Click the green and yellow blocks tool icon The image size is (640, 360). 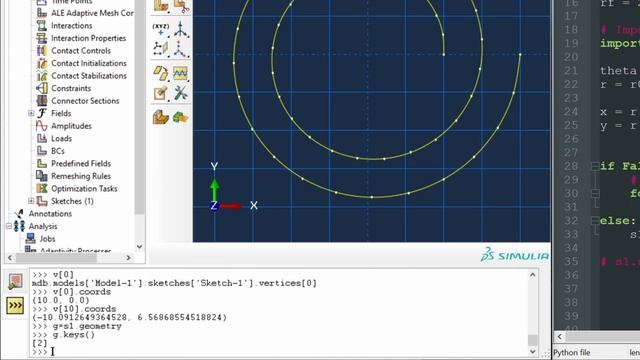point(181,118)
